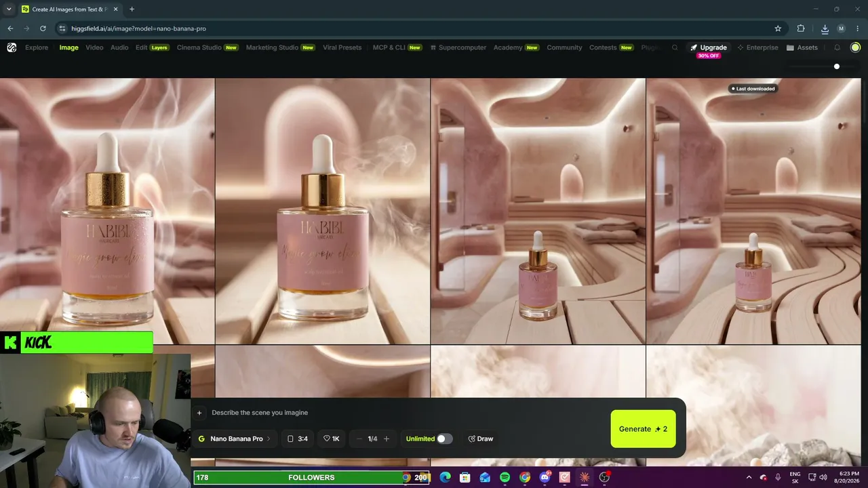Open the search icon in the navigation bar
Viewport: 868px width, 488px height.
coord(675,47)
